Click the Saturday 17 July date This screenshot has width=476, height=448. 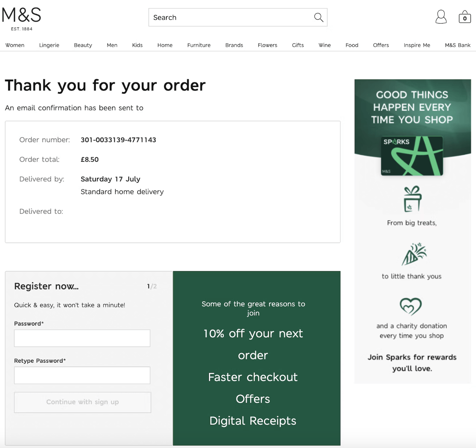point(110,179)
